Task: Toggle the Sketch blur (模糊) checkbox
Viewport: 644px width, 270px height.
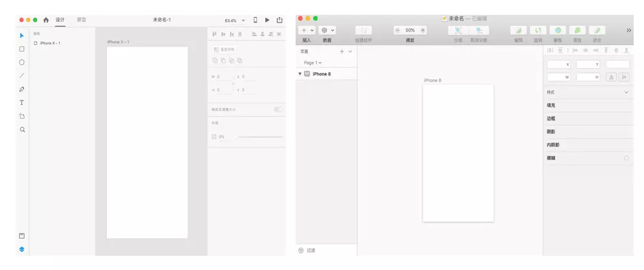Action: pyautogui.click(x=626, y=159)
